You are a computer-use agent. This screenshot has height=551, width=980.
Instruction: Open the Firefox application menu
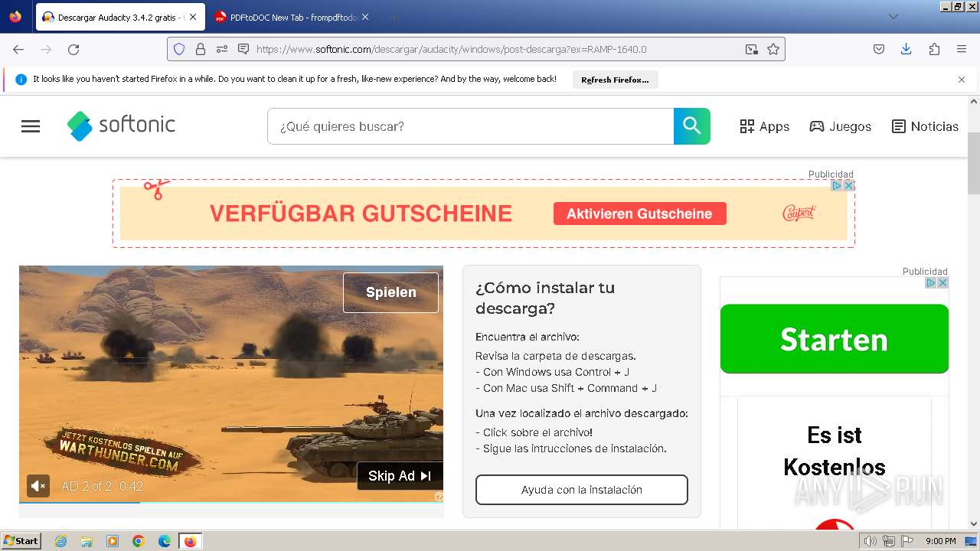point(962,49)
